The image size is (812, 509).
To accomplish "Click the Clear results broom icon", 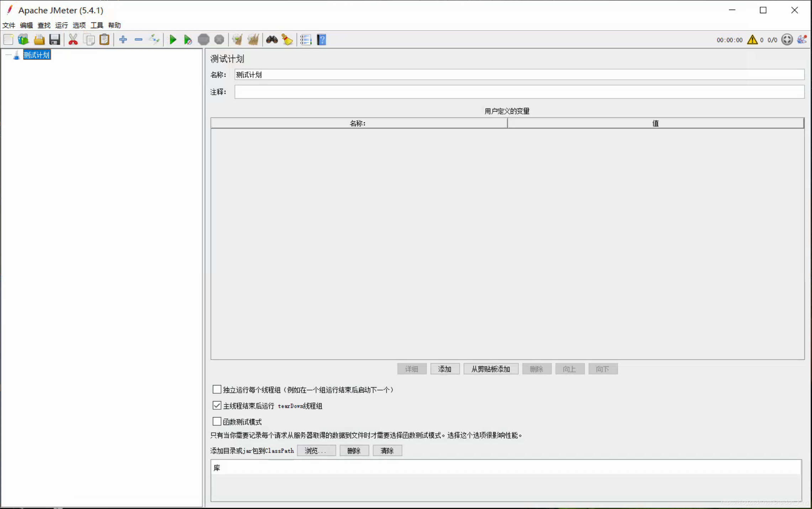I will [237, 40].
